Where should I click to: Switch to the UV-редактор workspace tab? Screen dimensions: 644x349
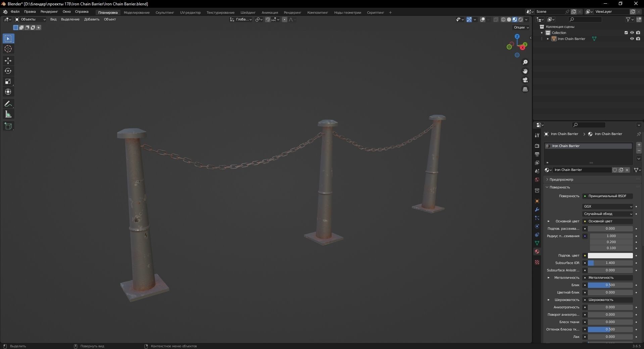[190, 13]
